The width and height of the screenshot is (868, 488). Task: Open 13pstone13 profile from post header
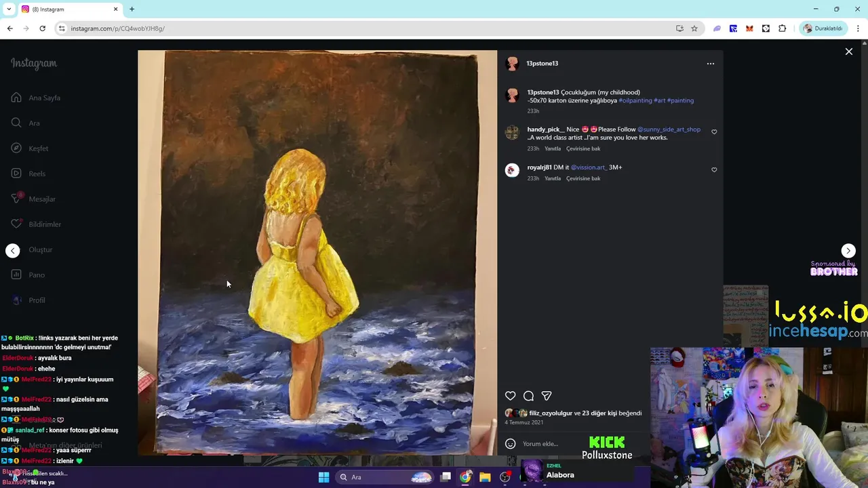click(542, 64)
